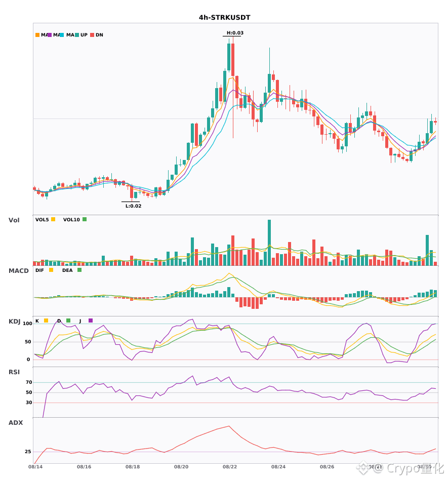Click the cyan MA legend swatch
This screenshot has width=448, height=481.
click(x=62, y=35)
